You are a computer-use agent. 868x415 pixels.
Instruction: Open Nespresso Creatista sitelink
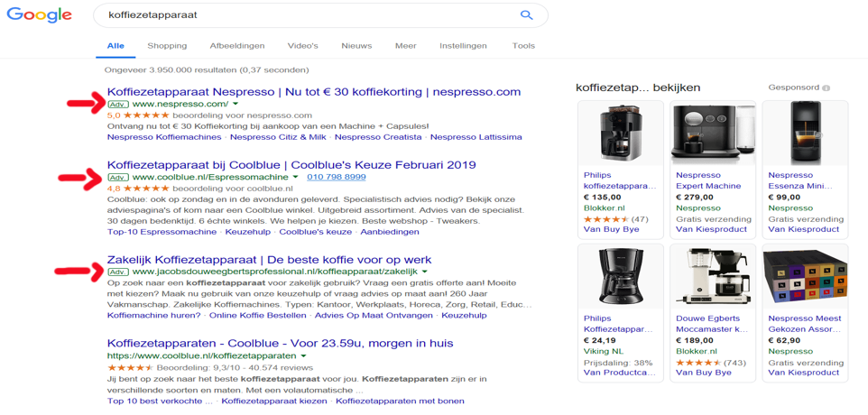[x=378, y=137]
